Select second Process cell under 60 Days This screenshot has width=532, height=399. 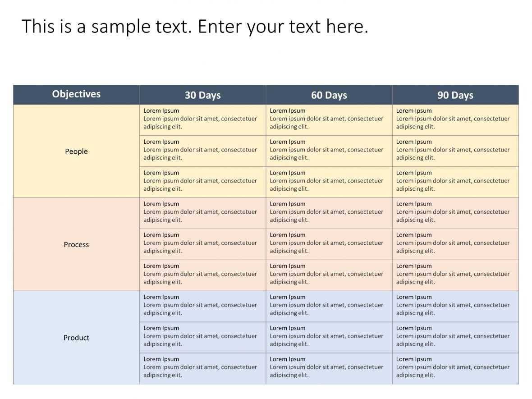(329, 244)
